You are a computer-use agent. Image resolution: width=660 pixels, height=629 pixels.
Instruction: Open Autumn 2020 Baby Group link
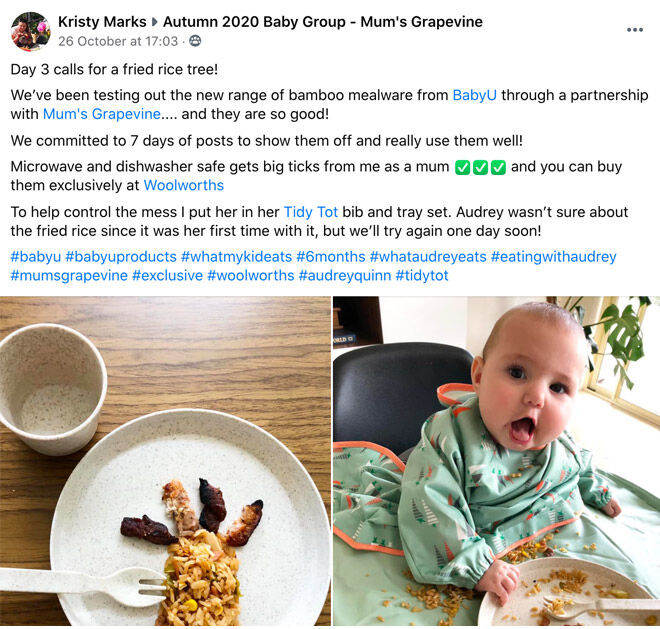coord(323,21)
